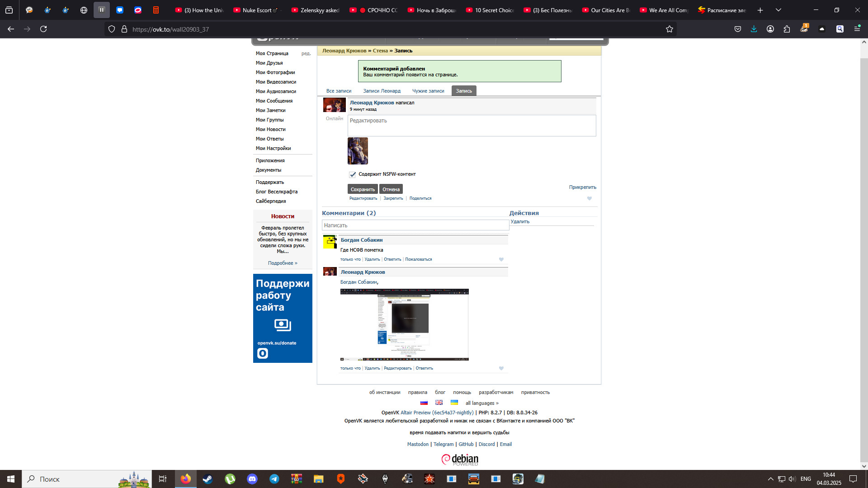The image size is (868, 488).
Task: Click the English flag language icon
Action: click(x=439, y=403)
